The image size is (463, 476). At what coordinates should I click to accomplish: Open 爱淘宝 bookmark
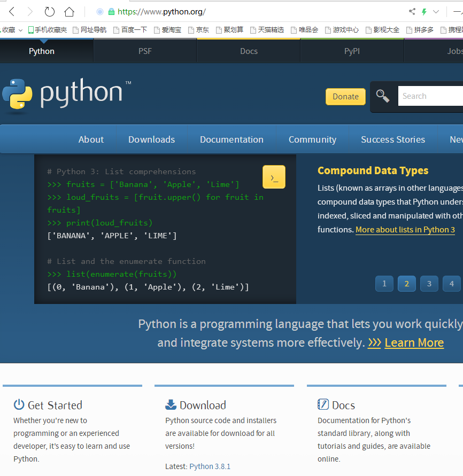tap(168, 30)
